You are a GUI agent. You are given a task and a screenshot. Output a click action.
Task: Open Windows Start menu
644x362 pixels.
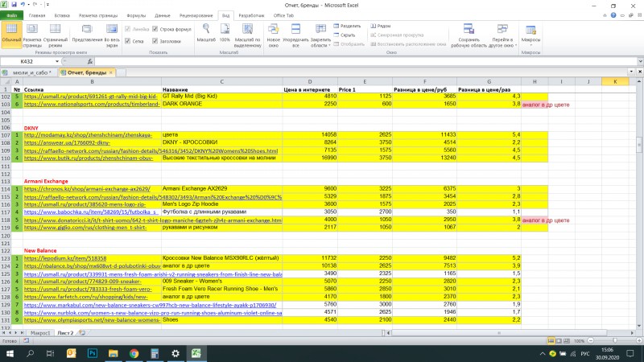10,353
